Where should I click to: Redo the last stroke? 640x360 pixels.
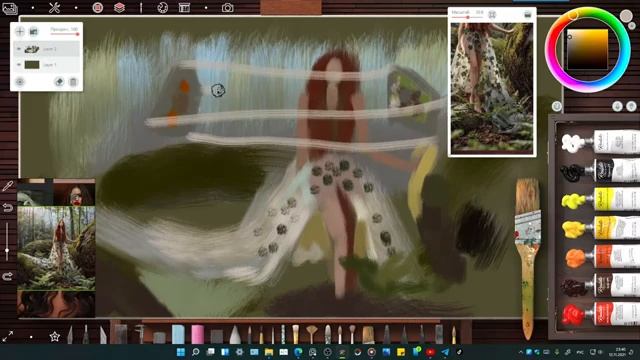[x=8, y=277]
